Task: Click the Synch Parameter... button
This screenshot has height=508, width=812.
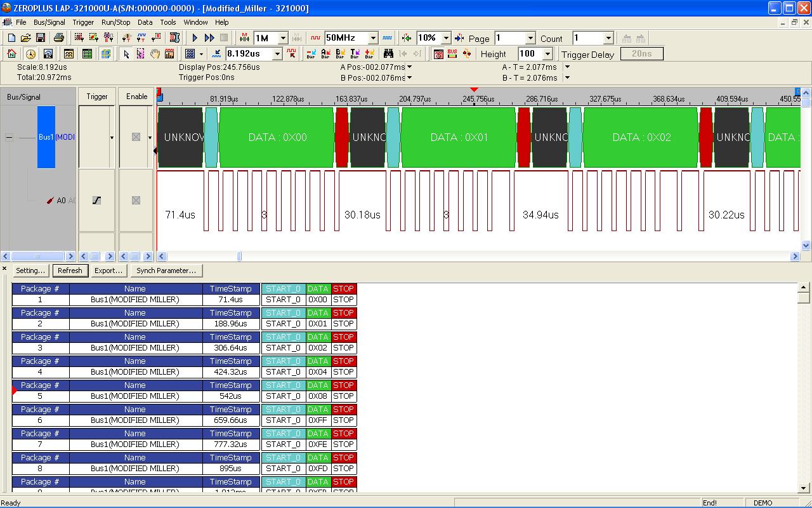Action: pos(166,271)
